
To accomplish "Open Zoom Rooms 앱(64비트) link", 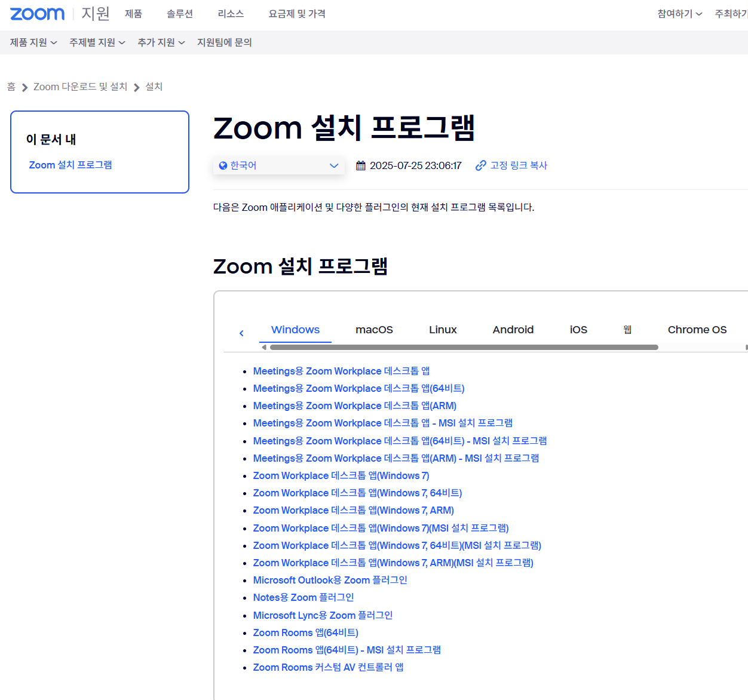I will [306, 633].
